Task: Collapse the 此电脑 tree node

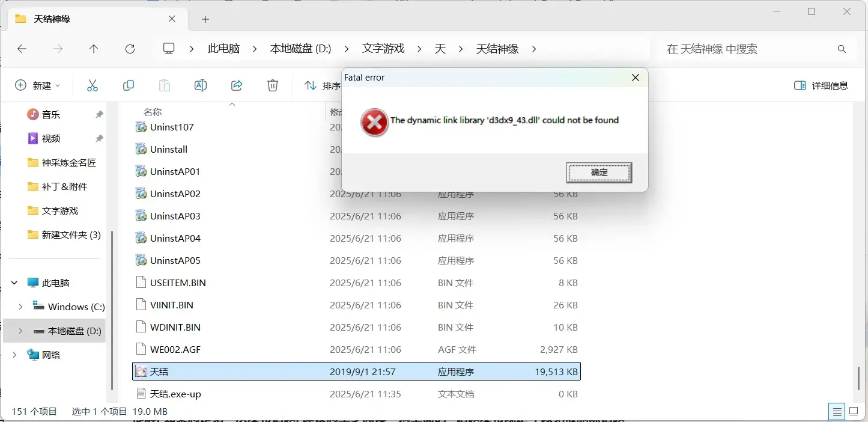Action: [15, 283]
